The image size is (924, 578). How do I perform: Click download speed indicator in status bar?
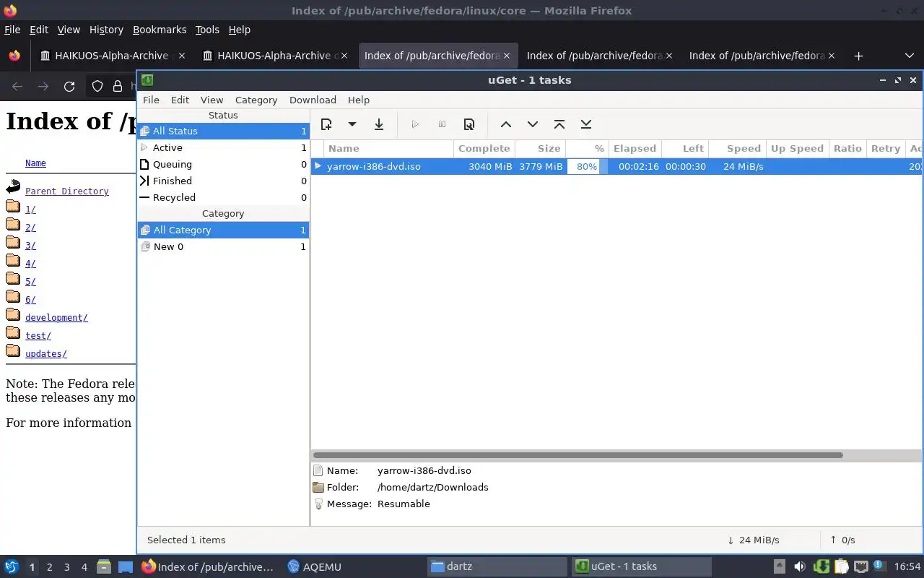753,540
